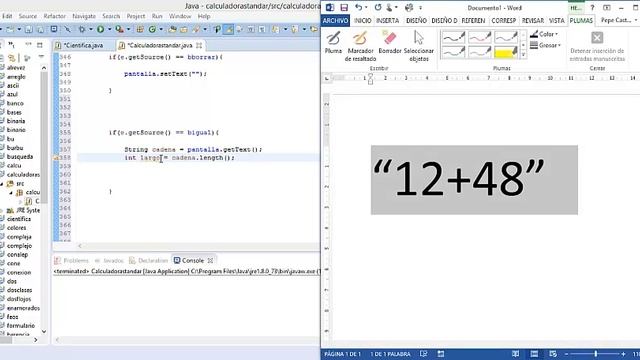The height and width of the screenshot is (360, 640).
Task: Open the Navigate menu in Eclipse
Action: [84, 16]
